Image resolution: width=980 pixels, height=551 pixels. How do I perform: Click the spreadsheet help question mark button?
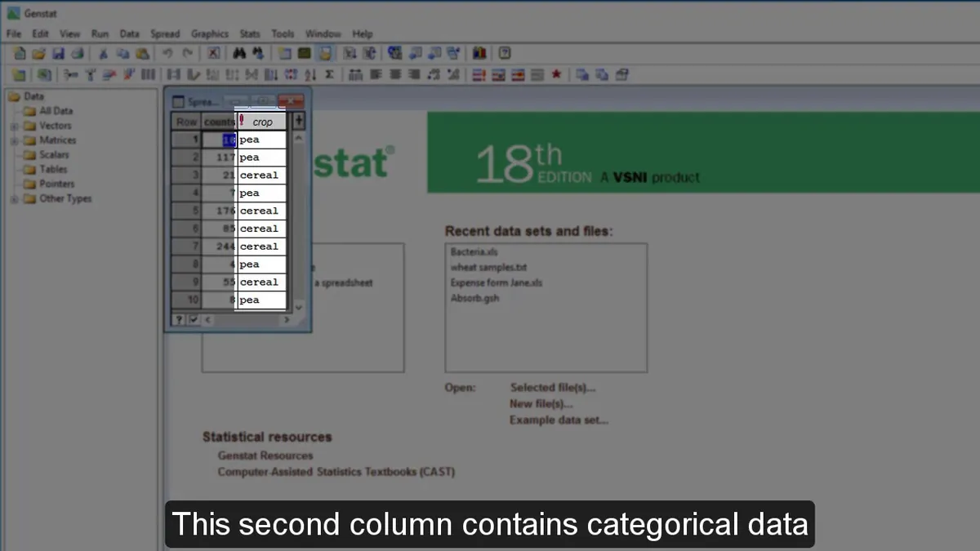point(180,320)
